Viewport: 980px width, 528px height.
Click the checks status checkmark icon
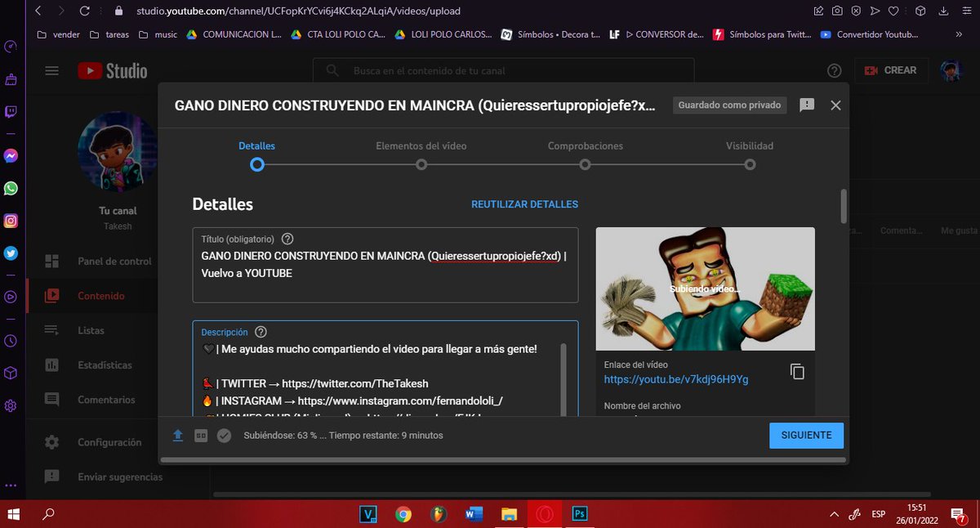(224, 435)
